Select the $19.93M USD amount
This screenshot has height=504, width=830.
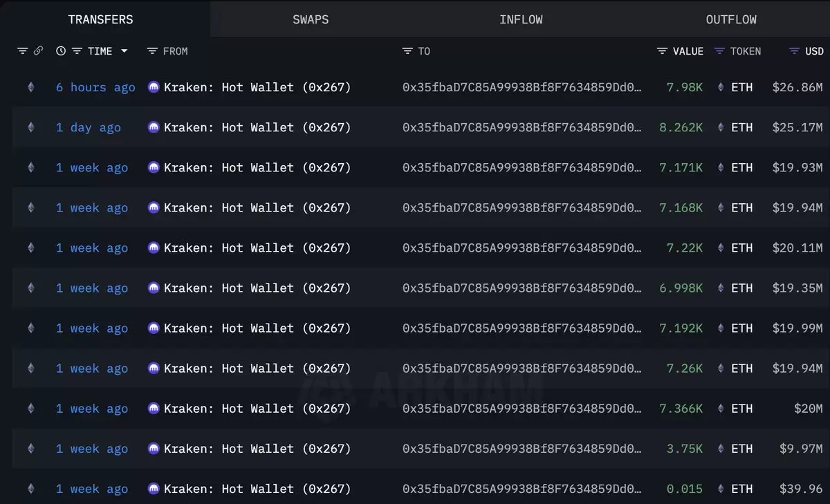click(x=797, y=167)
